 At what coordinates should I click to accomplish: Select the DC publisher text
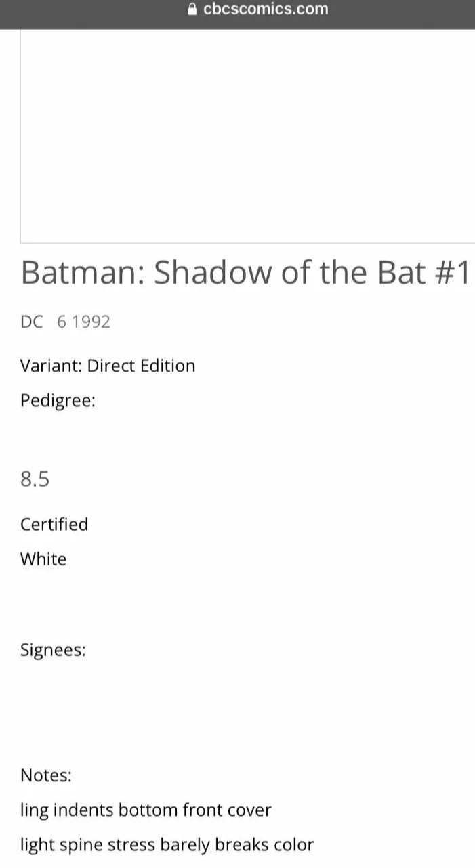coord(32,322)
